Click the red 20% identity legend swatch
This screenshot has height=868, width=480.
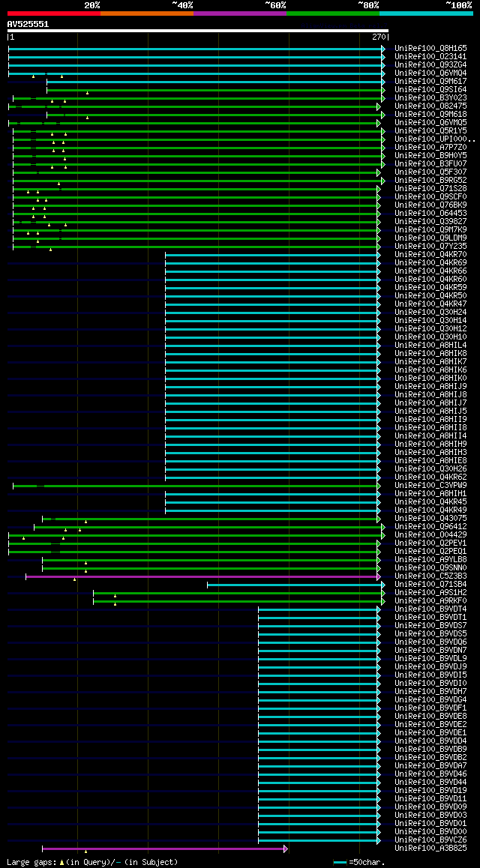pyautogui.click(x=54, y=13)
